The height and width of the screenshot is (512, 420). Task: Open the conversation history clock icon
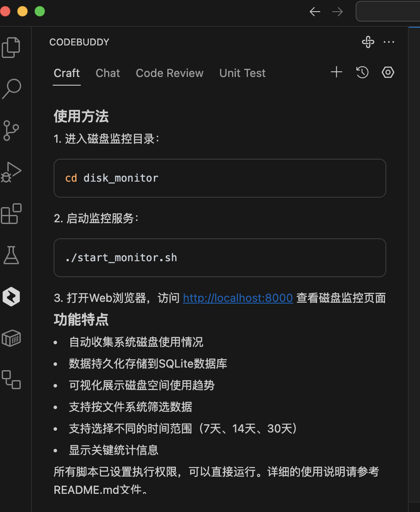coord(362,72)
